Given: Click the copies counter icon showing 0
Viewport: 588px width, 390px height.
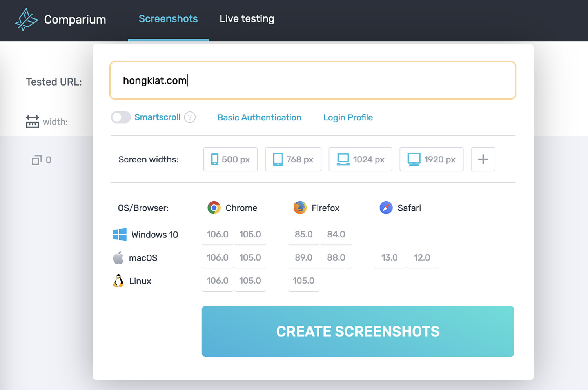Looking at the screenshot, I should (x=37, y=160).
